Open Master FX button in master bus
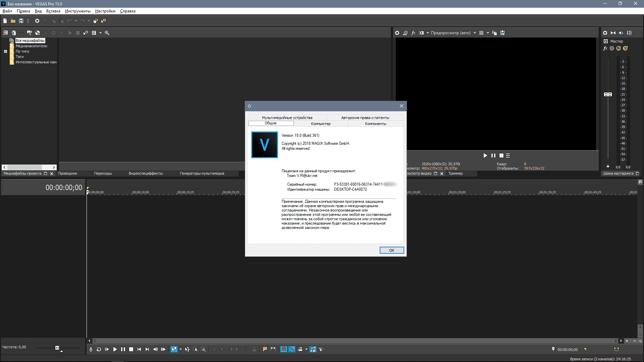Image resolution: width=644 pixels, height=362 pixels. coord(605,48)
